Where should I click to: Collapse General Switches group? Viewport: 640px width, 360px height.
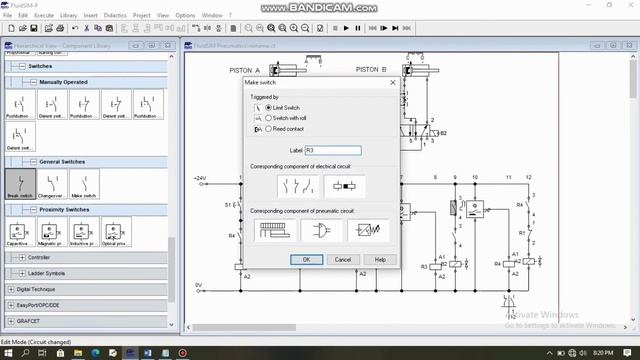[x=33, y=162]
